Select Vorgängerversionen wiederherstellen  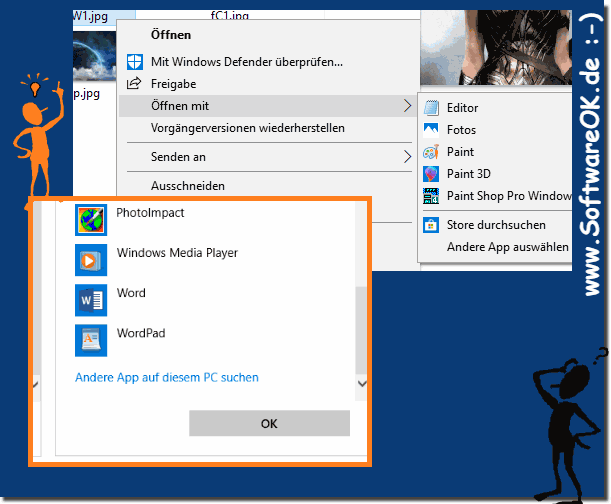[x=248, y=128]
